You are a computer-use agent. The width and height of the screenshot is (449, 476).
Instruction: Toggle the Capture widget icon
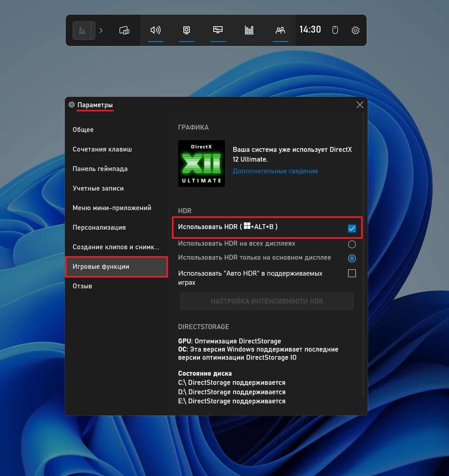click(187, 30)
